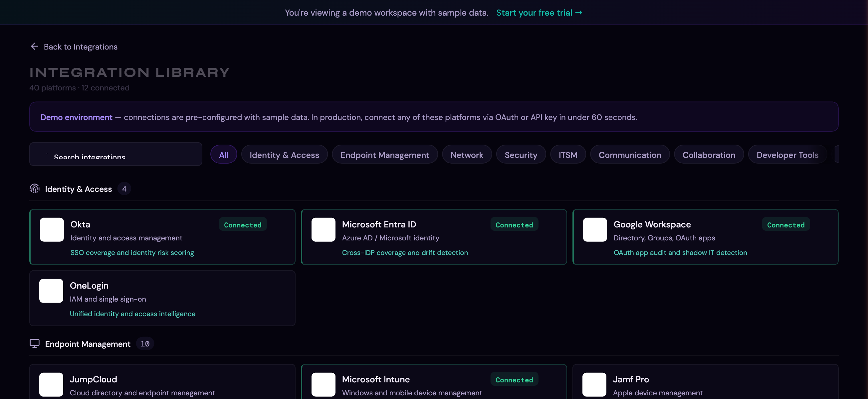
Task: Open the JumpCloud card title
Action: pyautogui.click(x=93, y=379)
